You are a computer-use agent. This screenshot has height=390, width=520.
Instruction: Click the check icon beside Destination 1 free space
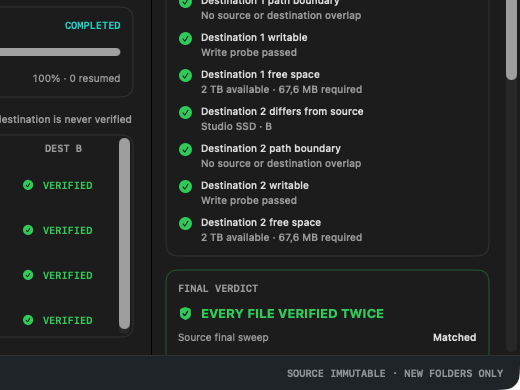tap(185, 76)
